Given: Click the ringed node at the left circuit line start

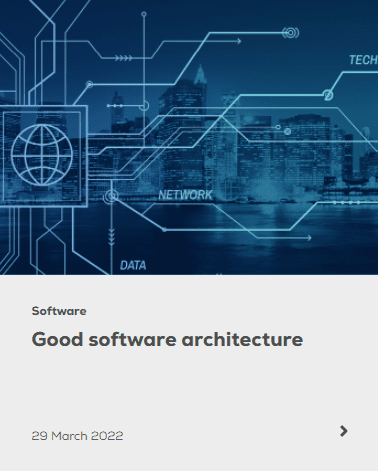Looking at the screenshot, I should (89, 84).
